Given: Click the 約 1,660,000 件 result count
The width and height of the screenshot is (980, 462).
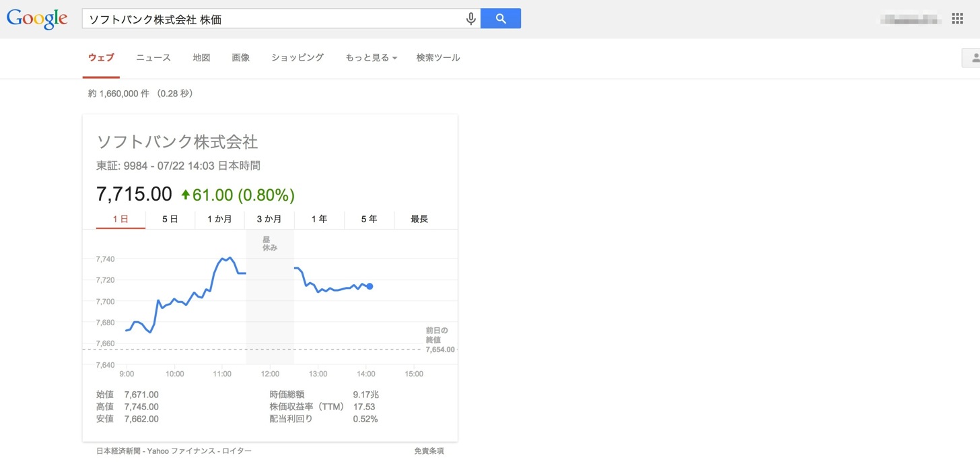Looking at the screenshot, I should 118,94.
